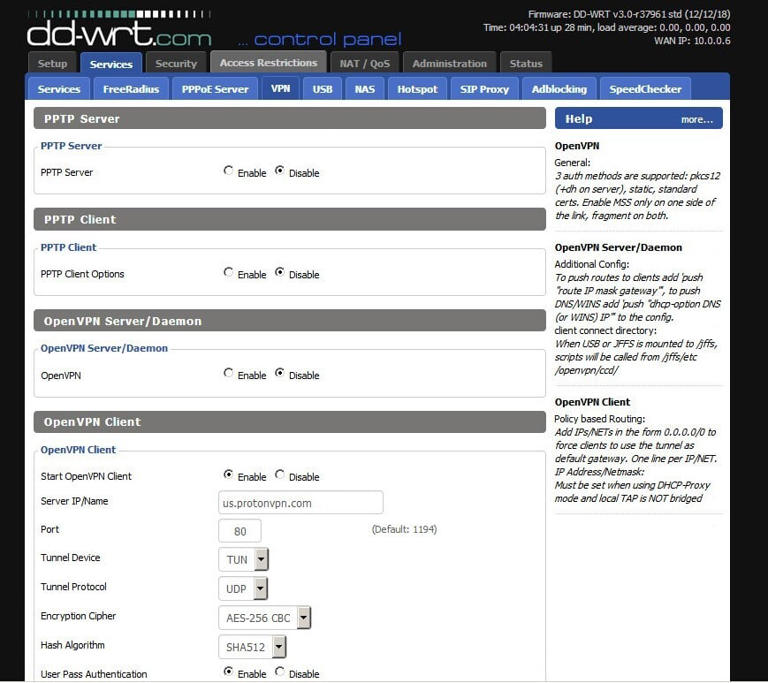The height and width of the screenshot is (683, 768).
Task: Switch to the Hotspot sub-tab
Action: coord(417,89)
